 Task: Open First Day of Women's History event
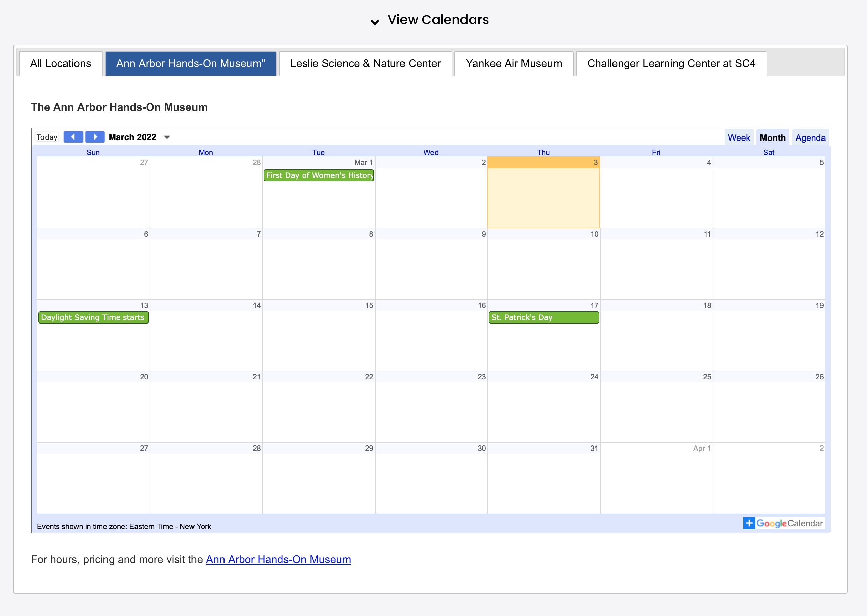click(319, 175)
